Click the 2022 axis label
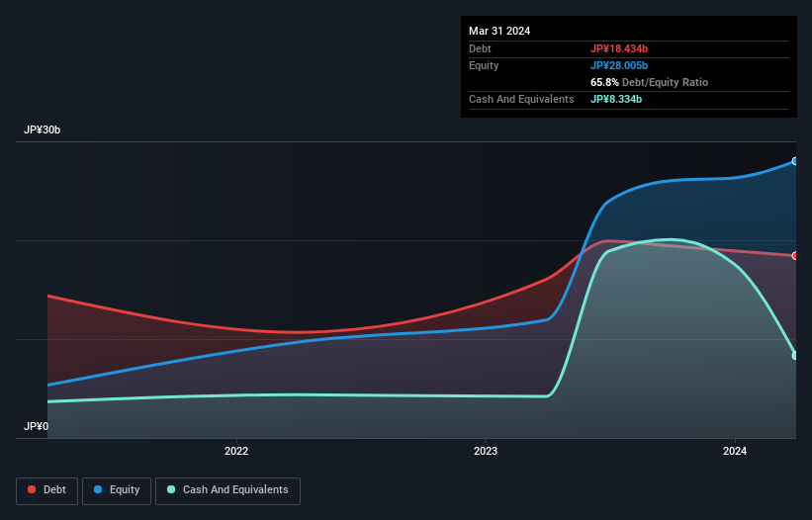Viewport: 812px width, 520px height. click(236, 451)
